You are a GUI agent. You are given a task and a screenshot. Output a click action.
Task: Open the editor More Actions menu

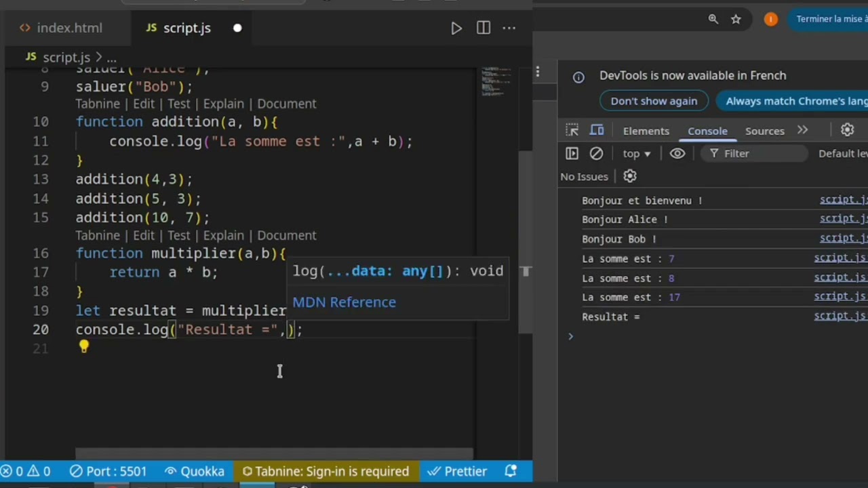click(x=509, y=28)
